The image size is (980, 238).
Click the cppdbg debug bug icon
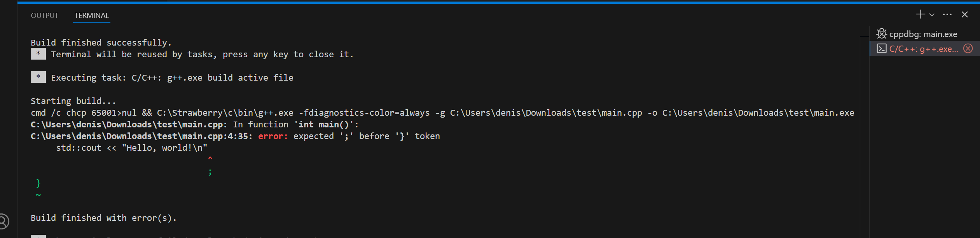882,34
